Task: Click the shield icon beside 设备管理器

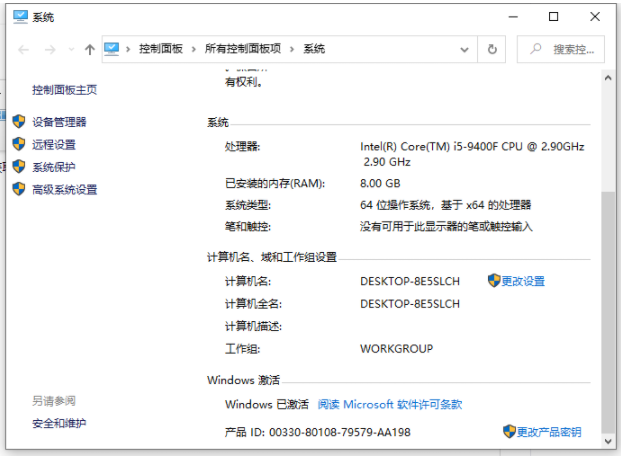Action: (18, 121)
